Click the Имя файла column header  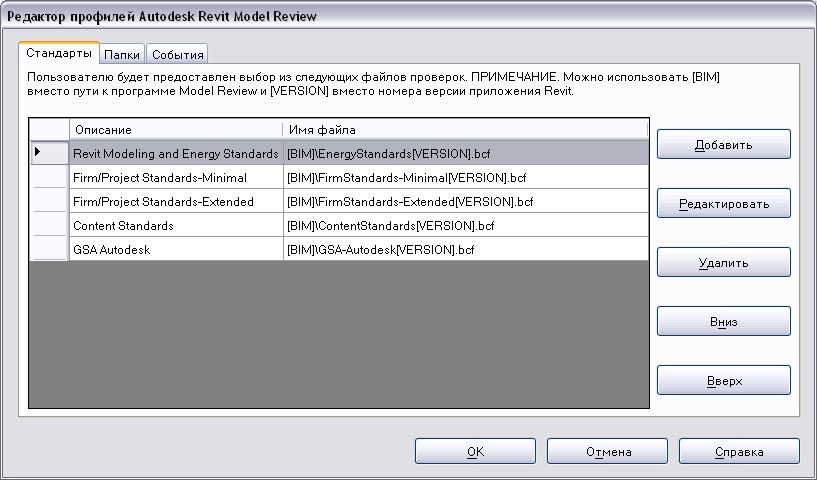click(466, 130)
